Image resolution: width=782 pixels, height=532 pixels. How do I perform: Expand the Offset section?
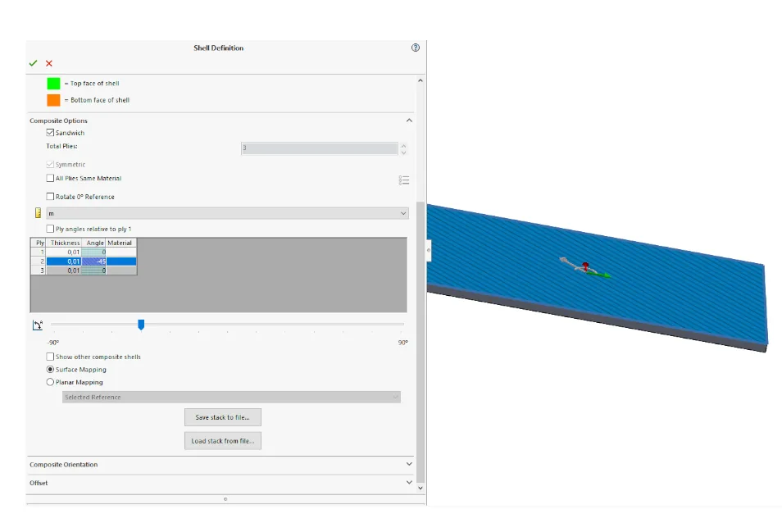(x=409, y=483)
